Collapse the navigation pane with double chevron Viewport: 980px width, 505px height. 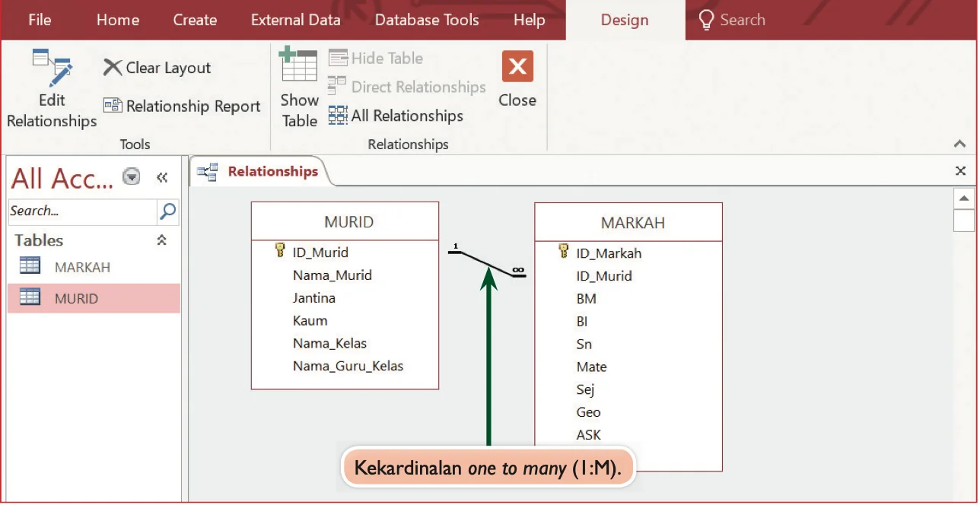tap(161, 177)
